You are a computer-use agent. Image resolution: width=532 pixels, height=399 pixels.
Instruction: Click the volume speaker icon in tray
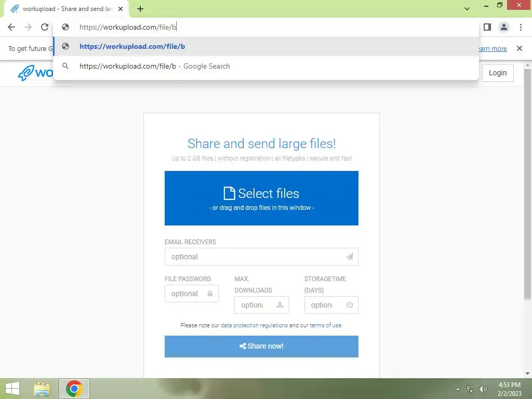click(x=483, y=389)
